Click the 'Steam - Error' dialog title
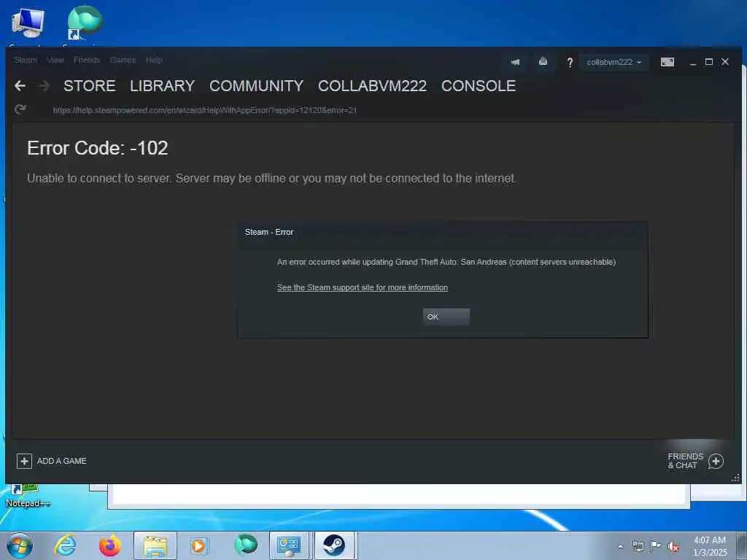This screenshot has width=747, height=560. tap(269, 232)
